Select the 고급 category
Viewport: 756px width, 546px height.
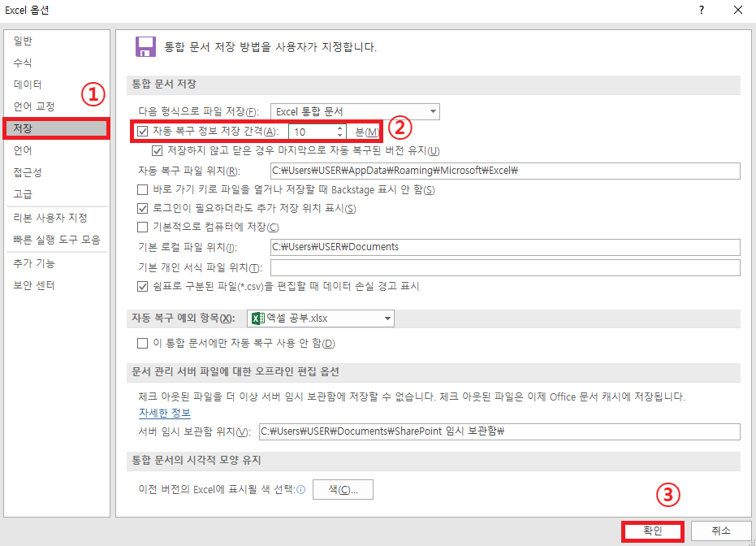pyautogui.click(x=56, y=194)
